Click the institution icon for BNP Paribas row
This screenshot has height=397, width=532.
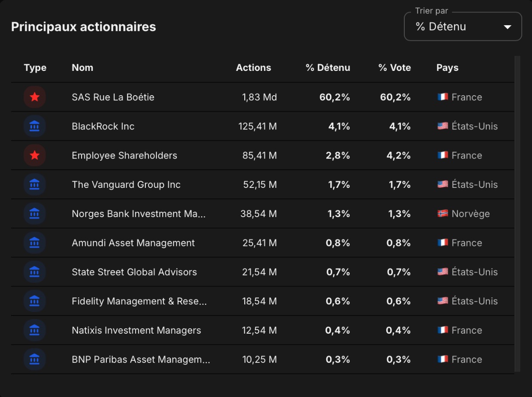(35, 359)
